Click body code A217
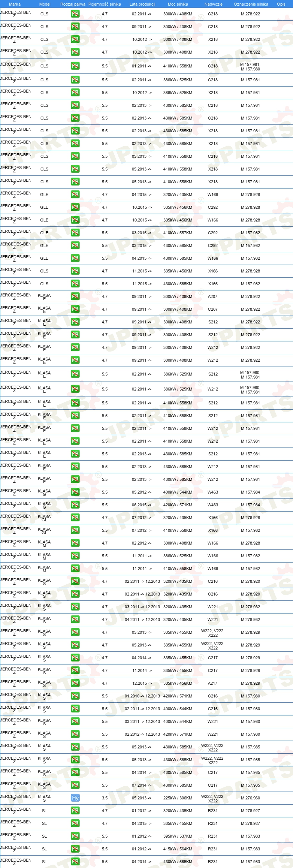Image resolution: width=293 pixels, height=868 pixels. (213, 683)
